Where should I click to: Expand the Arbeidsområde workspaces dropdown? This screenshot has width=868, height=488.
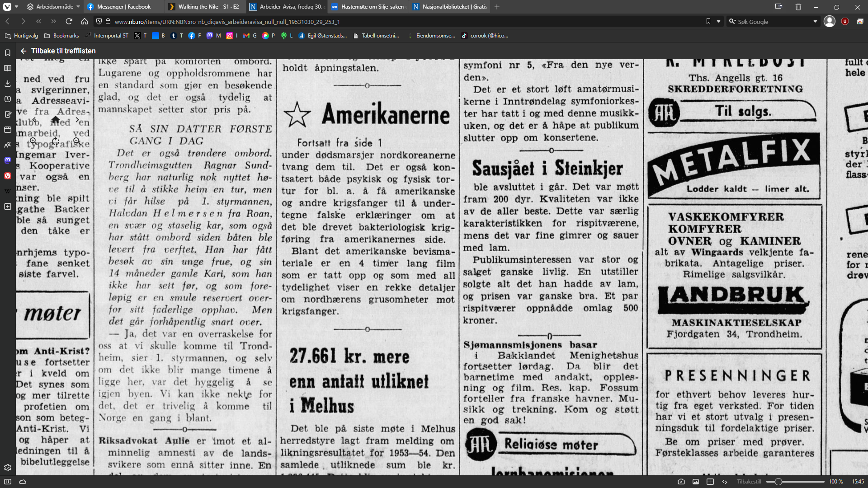pyautogui.click(x=53, y=7)
